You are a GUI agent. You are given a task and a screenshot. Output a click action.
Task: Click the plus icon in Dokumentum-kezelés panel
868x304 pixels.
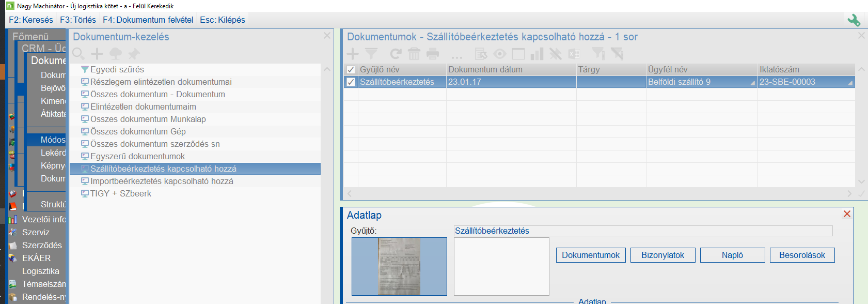tap(97, 54)
